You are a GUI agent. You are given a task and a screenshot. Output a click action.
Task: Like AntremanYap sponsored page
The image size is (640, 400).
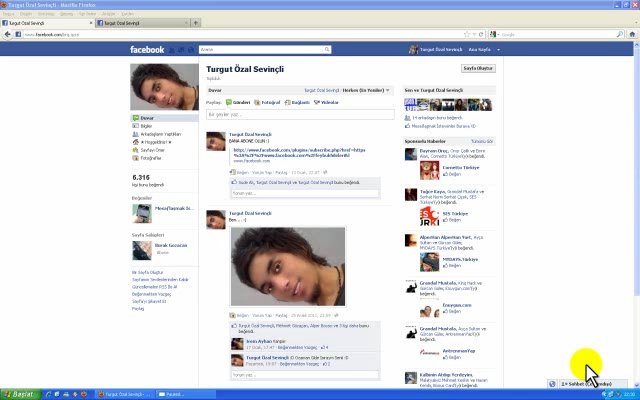click(452, 357)
